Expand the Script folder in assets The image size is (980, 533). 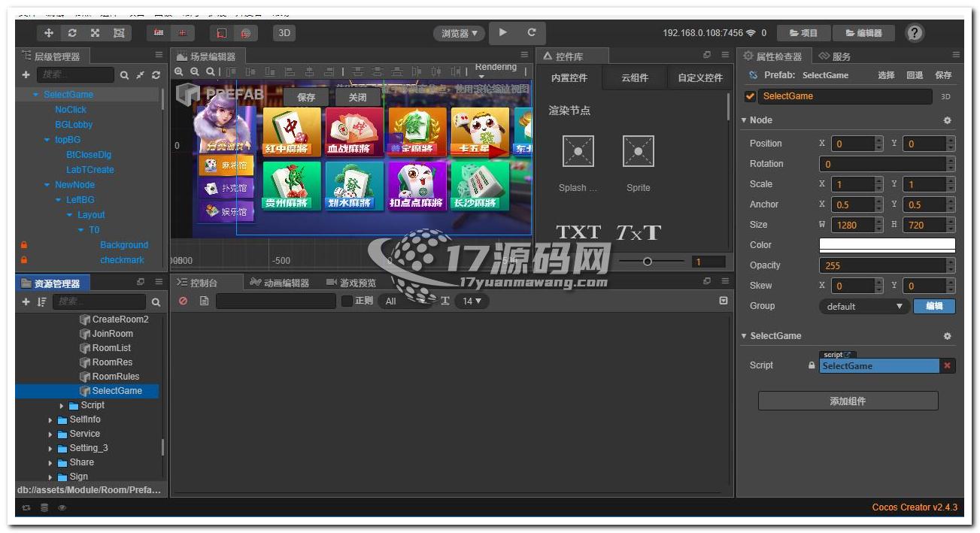point(62,405)
